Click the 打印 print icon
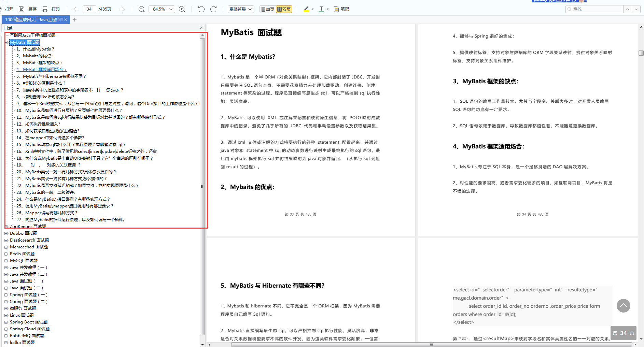 [51, 9]
